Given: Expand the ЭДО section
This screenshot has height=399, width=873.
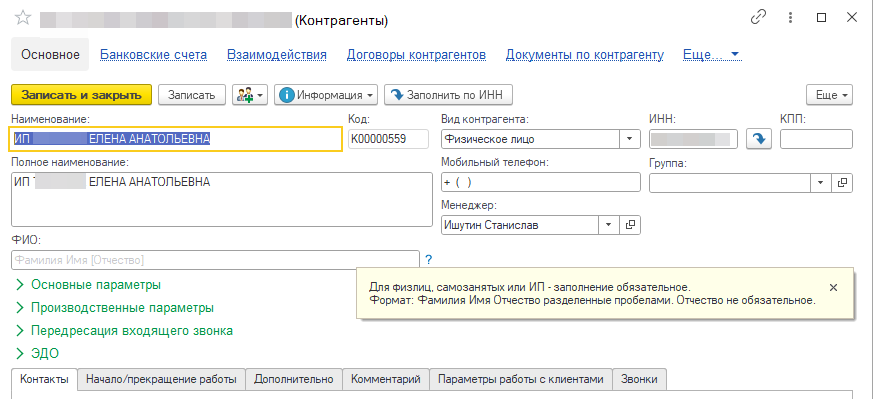Looking at the screenshot, I should [37, 353].
